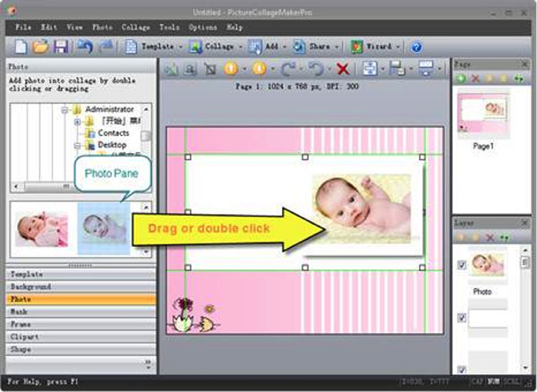
Task: Toggle the second layer's checkbox
Action: pyautogui.click(x=462, y=318)
